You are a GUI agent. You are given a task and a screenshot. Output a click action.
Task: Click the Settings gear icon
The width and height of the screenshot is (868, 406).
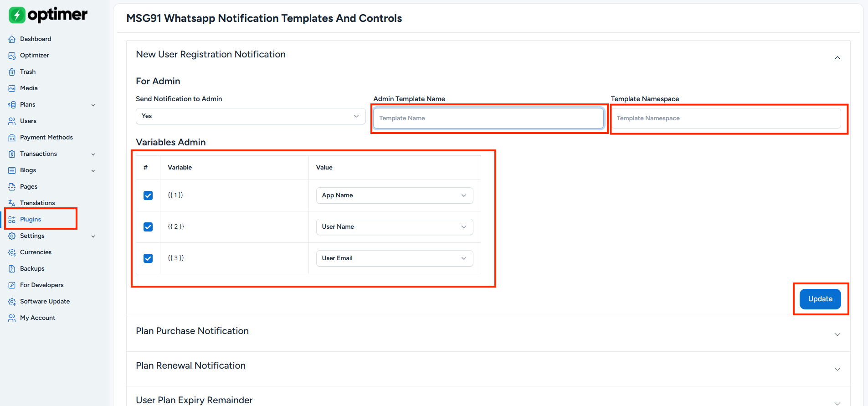[x=12, y=236]
